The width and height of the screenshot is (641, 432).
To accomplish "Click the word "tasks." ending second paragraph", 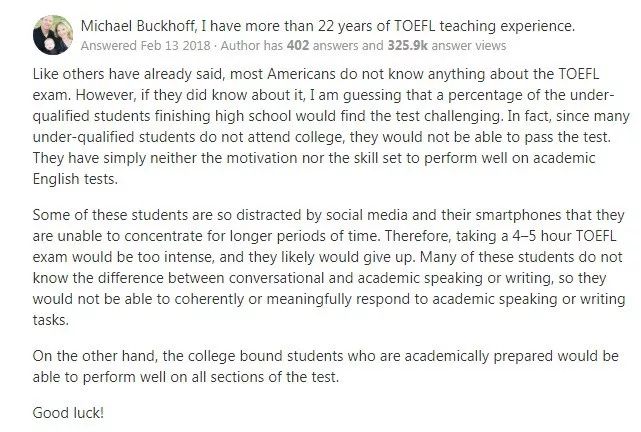I will 54,320.
